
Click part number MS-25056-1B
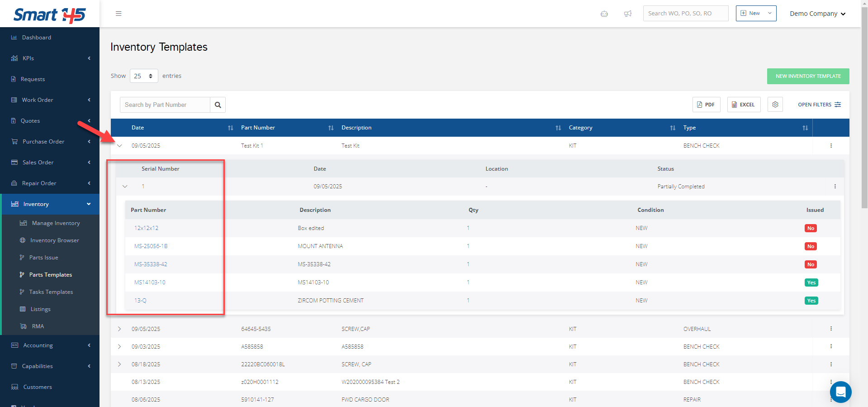point(151,246)
